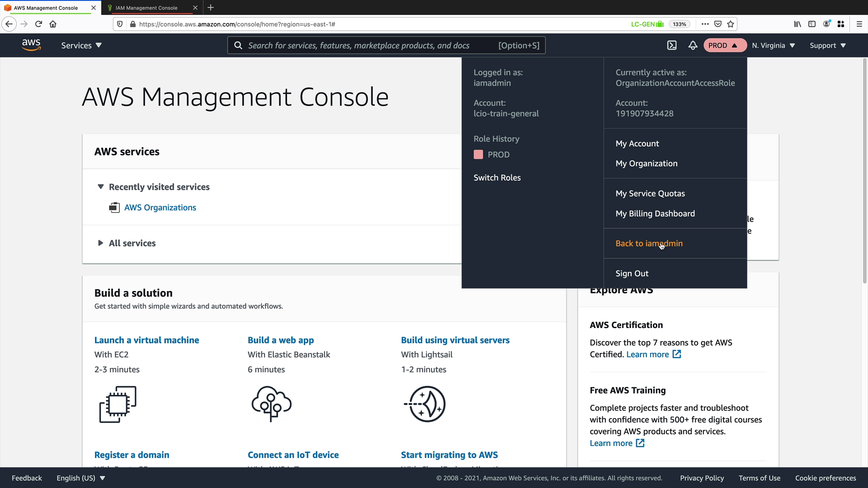
Task: Click the Save to Pocket icon
Action: point(718,24)
